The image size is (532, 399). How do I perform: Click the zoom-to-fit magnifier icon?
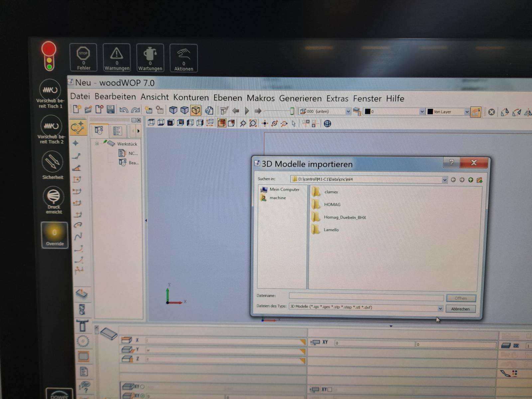click(x=253, y=124)
